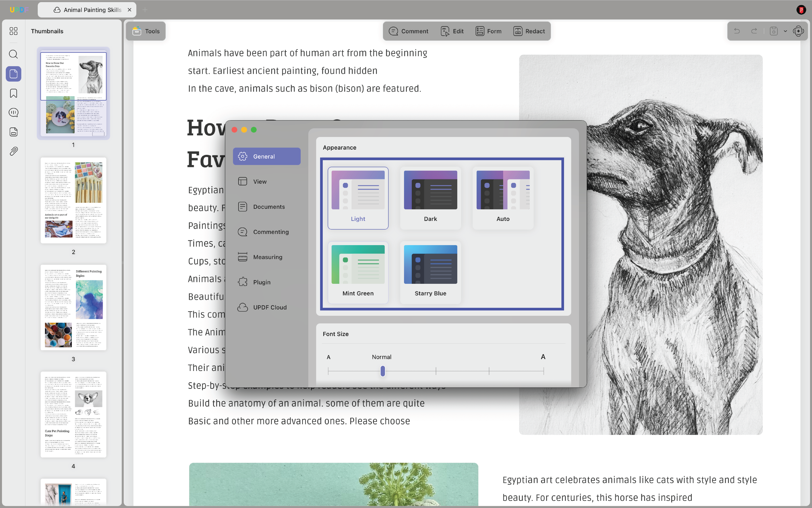Image resolution: width=812 pixels, height=508 pixels.
Task: Select page 2 thumbnail
Action: point(73,201)
